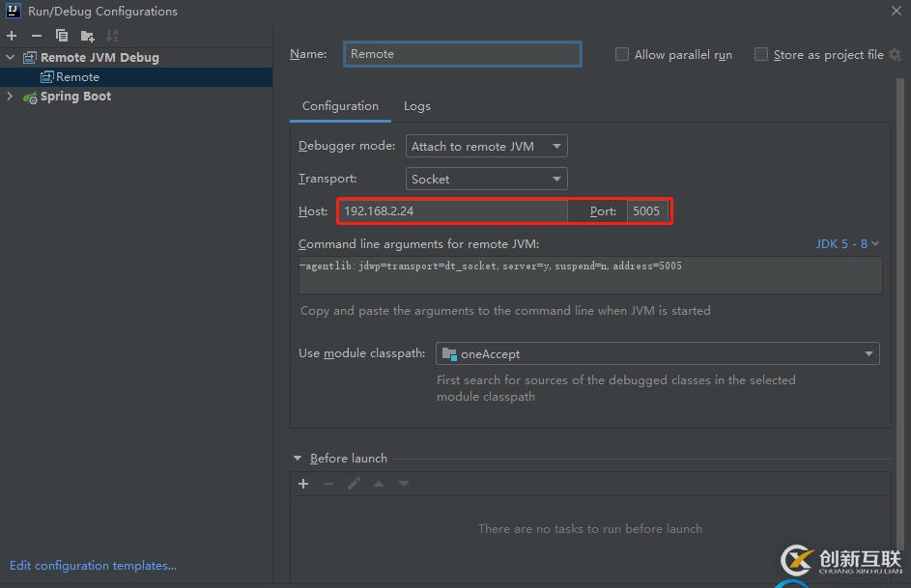The height and width of the screenshot is (588, 911).
Task: Open the gear next to Store as project file
Action: point(895,55)
